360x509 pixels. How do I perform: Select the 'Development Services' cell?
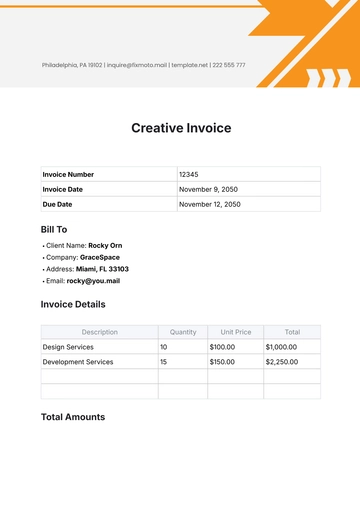tap(100, 362)
